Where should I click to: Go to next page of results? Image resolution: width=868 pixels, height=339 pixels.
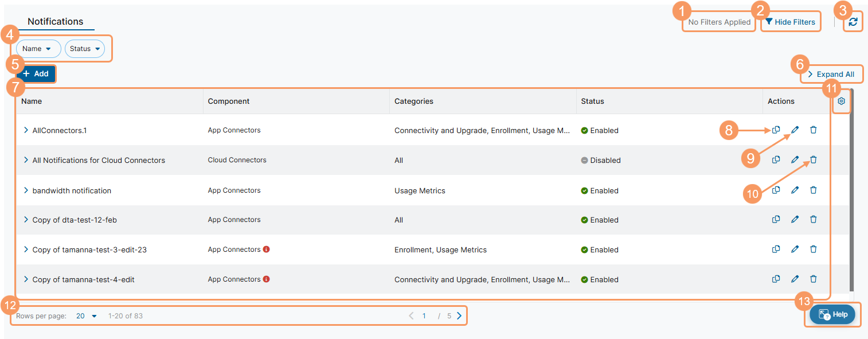point(459,316)
